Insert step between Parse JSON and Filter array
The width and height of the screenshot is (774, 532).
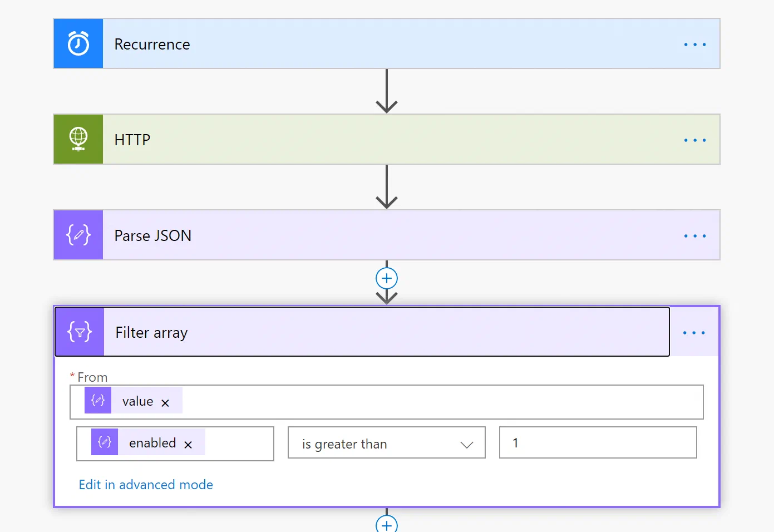pyautogui.click(x=387, y=278)
